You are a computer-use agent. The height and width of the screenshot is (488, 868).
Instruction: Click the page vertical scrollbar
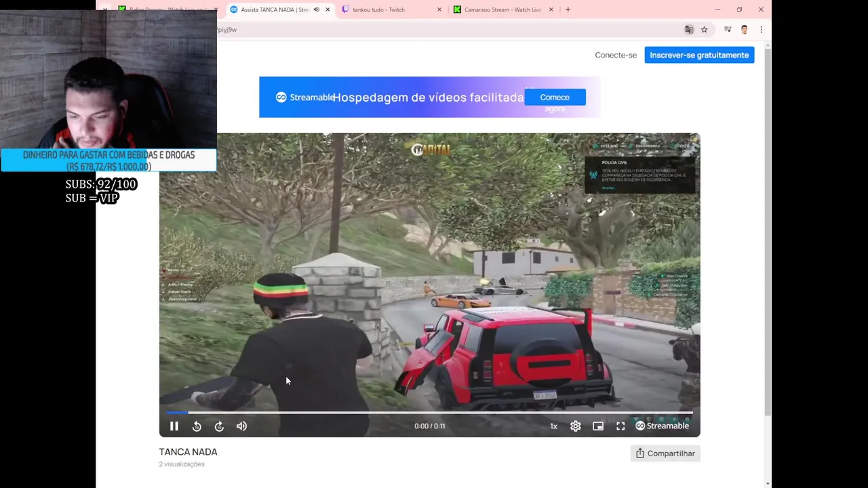[768, 232]
